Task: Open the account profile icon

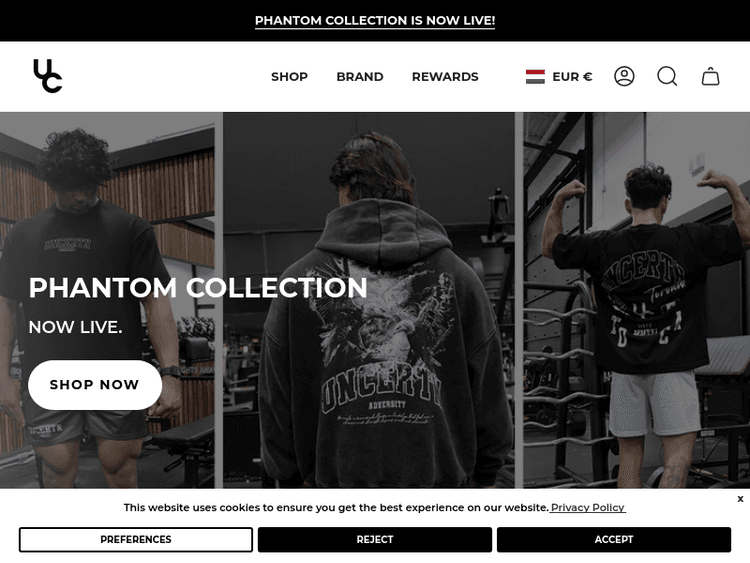Action: (x=624, y=77)
